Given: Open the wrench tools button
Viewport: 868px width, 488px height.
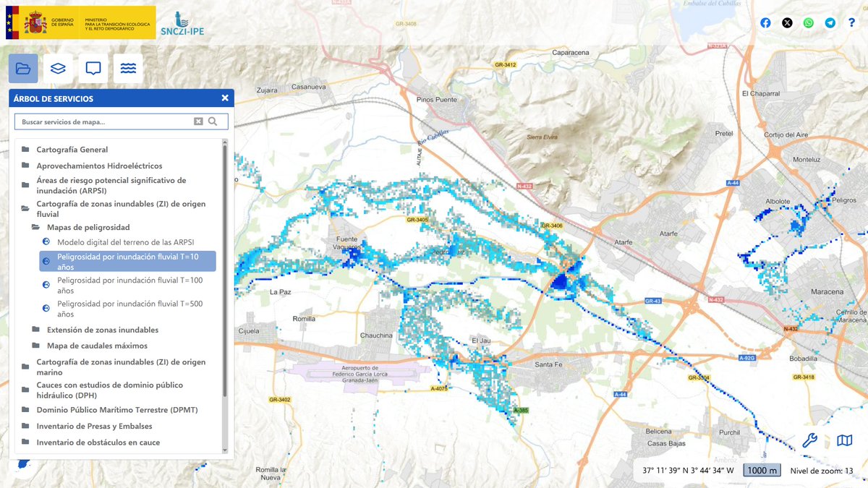Looking at the screenshot, I should click(810, 440).
